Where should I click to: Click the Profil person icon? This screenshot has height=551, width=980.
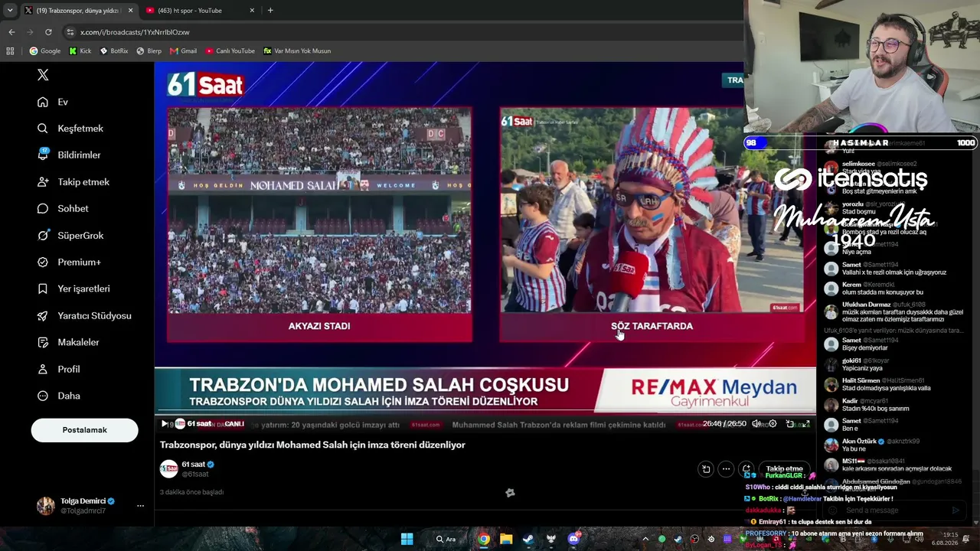(x=43, y=369)
